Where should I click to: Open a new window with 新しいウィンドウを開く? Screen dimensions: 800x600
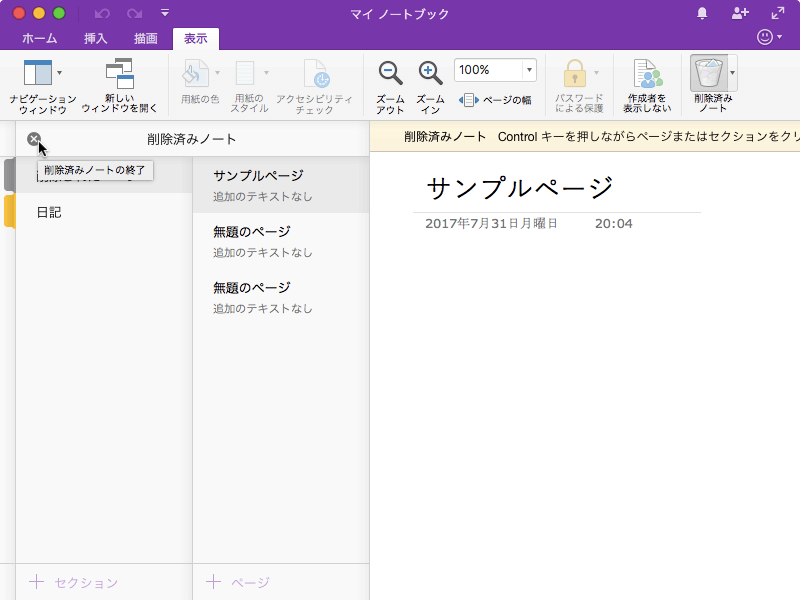(119, 74)
